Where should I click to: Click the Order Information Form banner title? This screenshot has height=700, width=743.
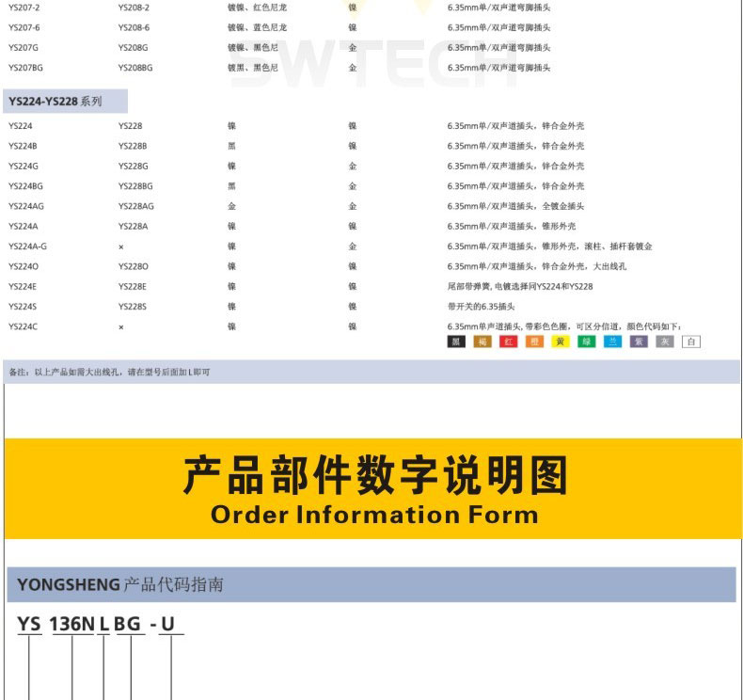click(374, 515)
